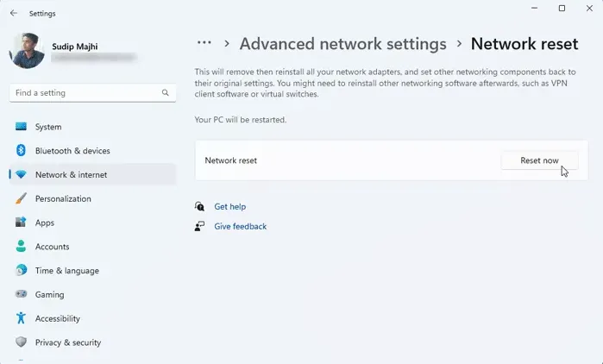This screenshot has height=364, width=603.
Task: Click the Reset now button
Action: click(539, 160)
